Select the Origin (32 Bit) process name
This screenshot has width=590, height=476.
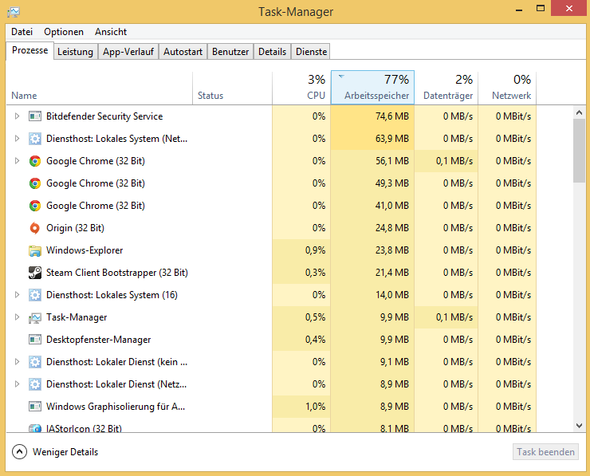point(75,228)
